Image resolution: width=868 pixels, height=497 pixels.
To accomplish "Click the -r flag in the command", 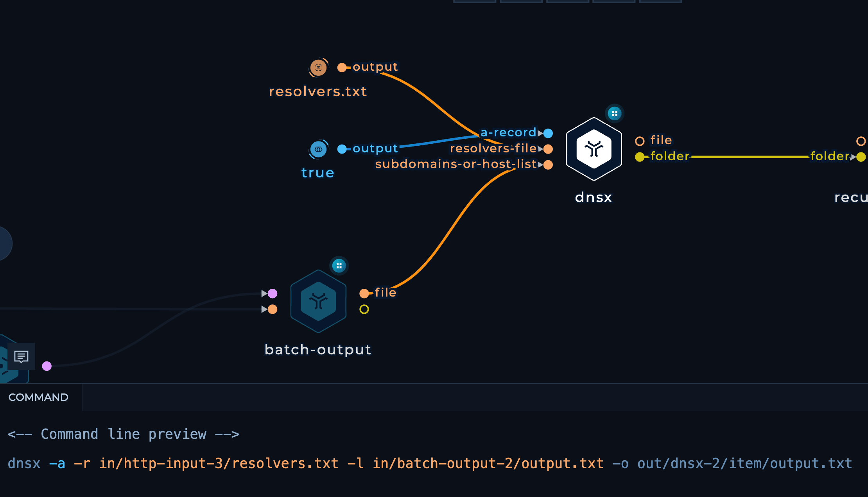I will pyautogui.click(x=82, y=463).
